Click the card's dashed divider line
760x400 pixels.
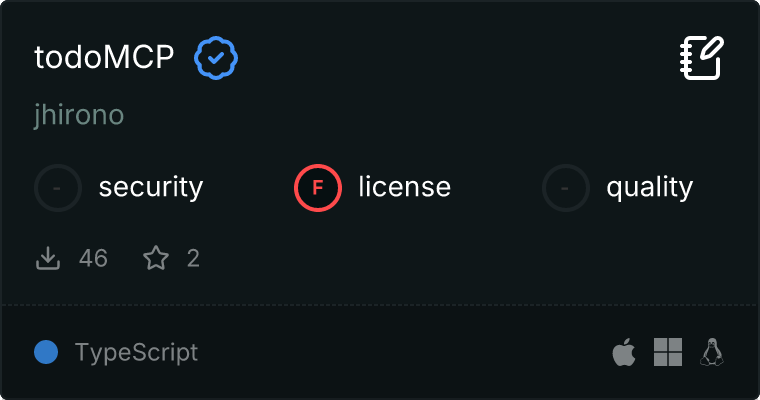(x=380, y=304)
